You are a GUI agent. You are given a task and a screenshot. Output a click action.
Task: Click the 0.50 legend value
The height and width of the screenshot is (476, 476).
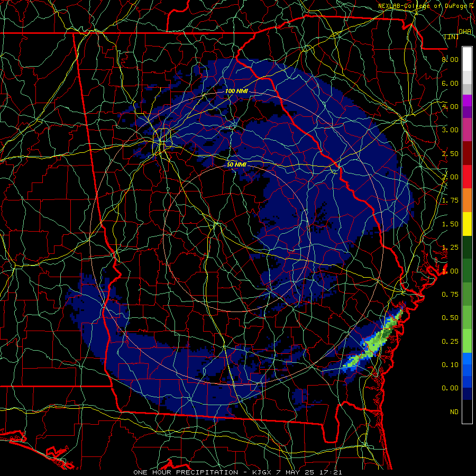[450, 318]
